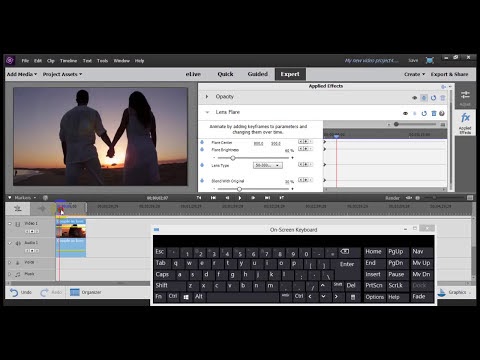Image resolution: width=480 pixels, height=360 pixels.
Task: Toggle Opacity effect eye icon
Action: pos(414,98)
